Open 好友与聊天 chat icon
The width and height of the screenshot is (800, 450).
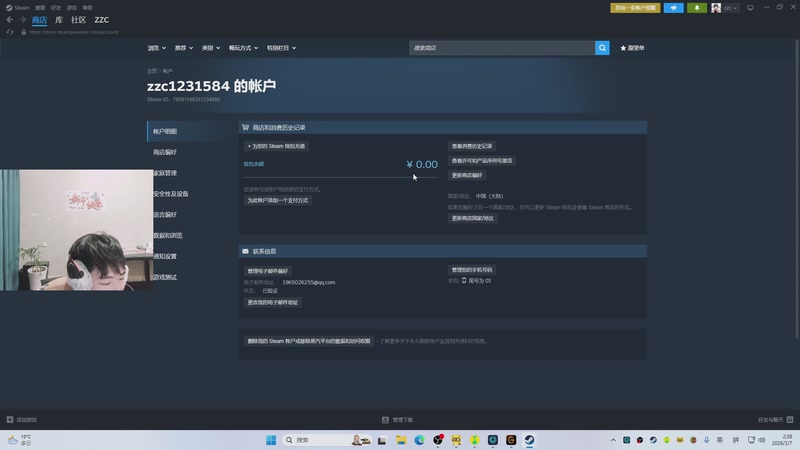pos(790,419)
